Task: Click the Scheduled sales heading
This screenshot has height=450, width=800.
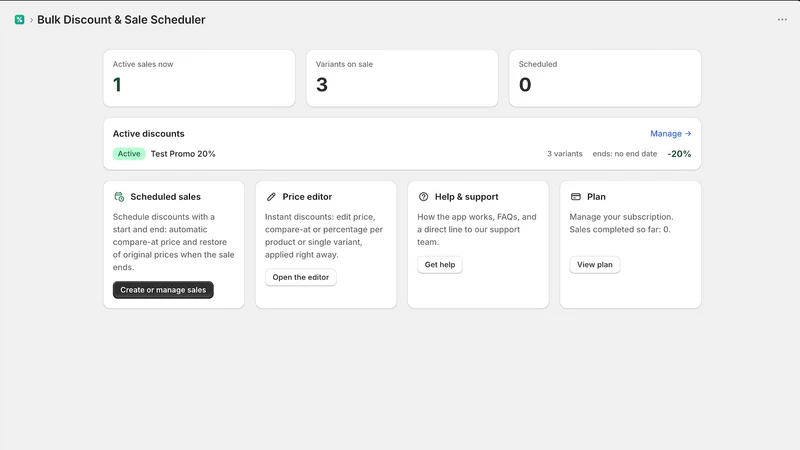Action: (165, 197)
